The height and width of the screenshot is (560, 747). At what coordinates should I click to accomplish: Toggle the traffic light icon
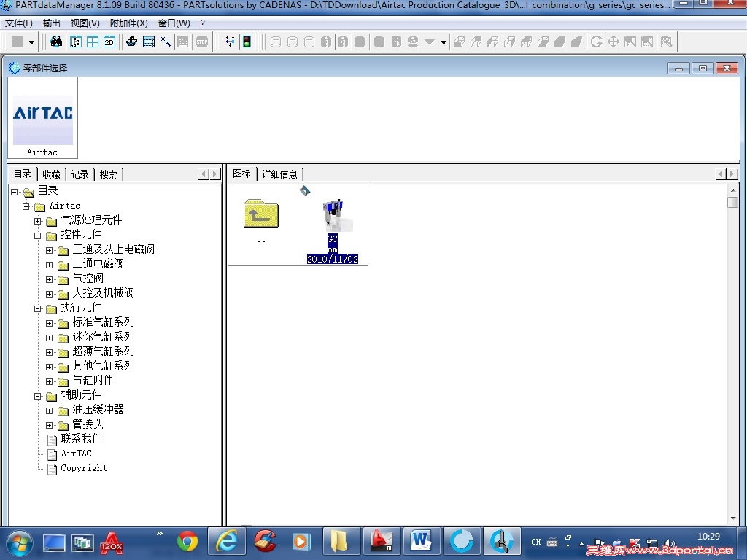click(x=247, y=42)
